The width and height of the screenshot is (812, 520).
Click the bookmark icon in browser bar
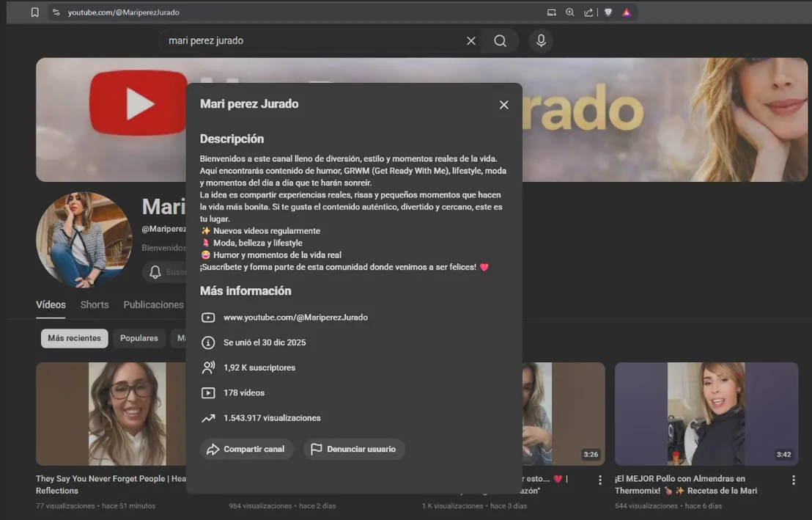pyautogui.click(x=34, y=12)
